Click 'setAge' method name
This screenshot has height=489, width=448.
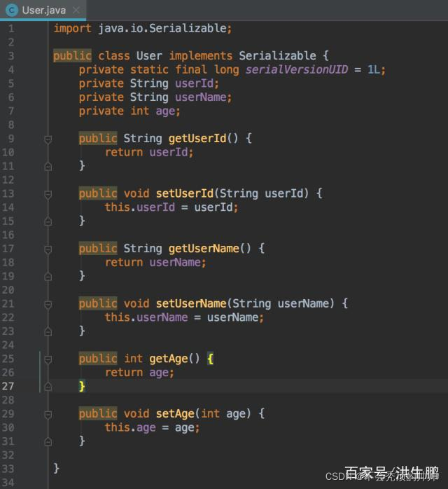pos(175,414)
